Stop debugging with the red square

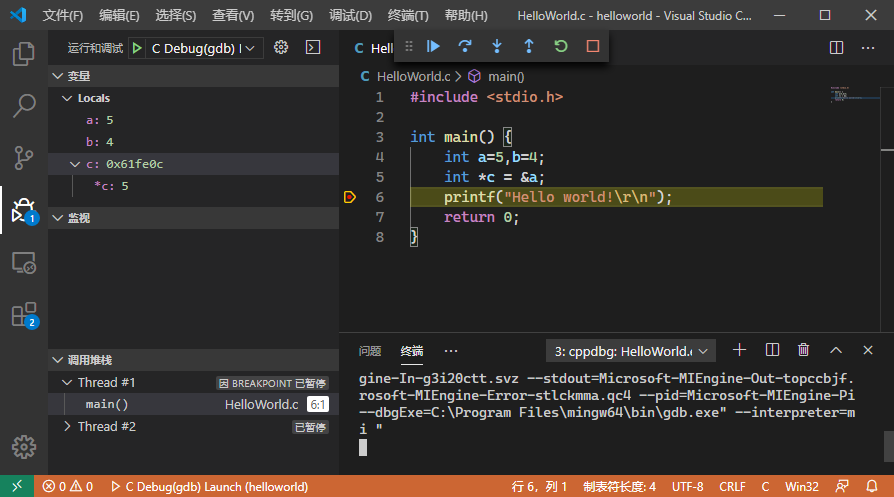[593, 46]
